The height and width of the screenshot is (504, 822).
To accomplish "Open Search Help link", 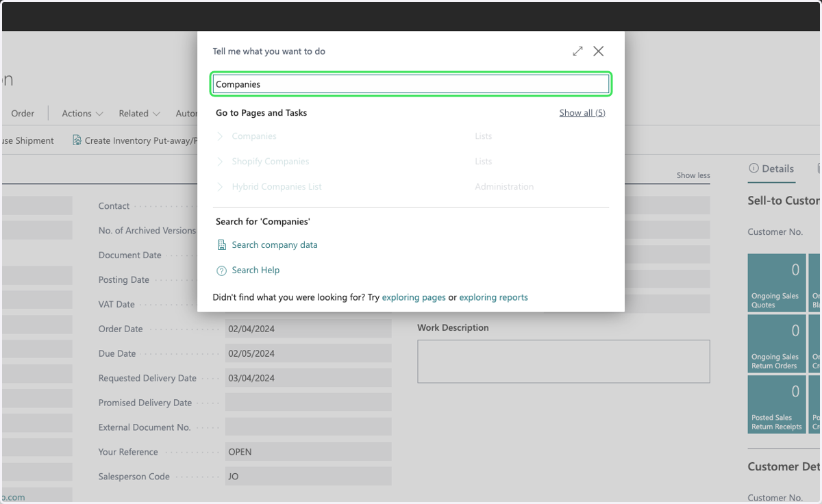I will pos(256,270).
